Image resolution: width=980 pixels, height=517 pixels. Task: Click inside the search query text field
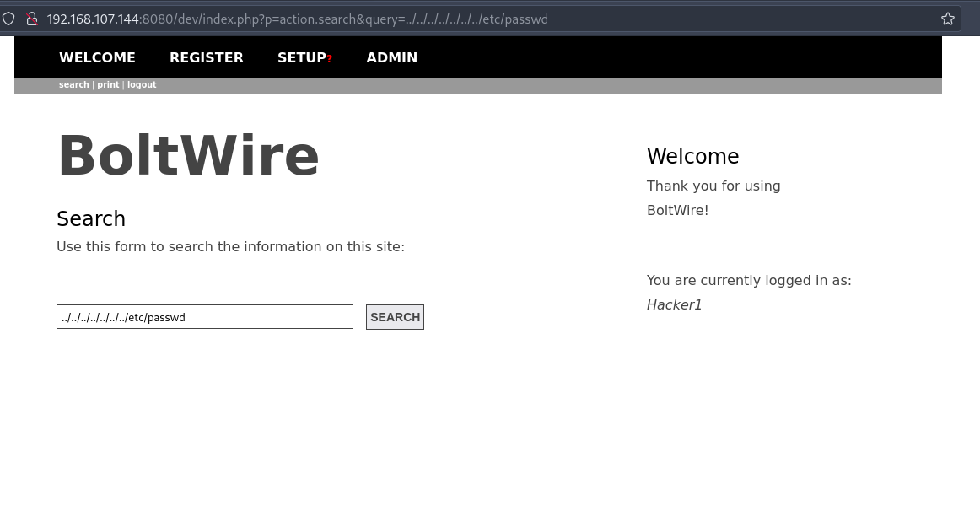(205, 317)
